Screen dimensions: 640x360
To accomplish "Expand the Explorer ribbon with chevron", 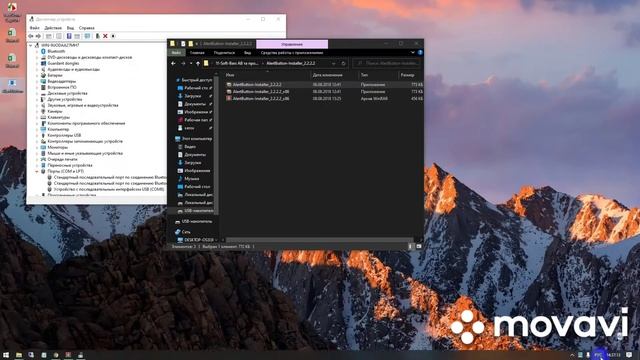I will (x=413, y=53).
